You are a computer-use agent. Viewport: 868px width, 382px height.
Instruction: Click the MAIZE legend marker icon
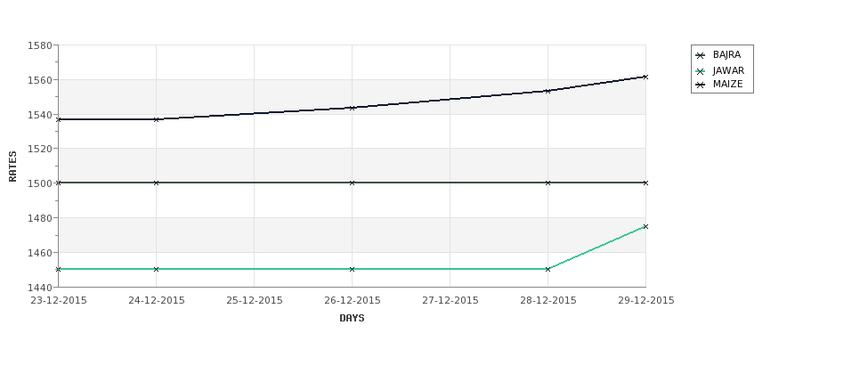pos(701,85)
